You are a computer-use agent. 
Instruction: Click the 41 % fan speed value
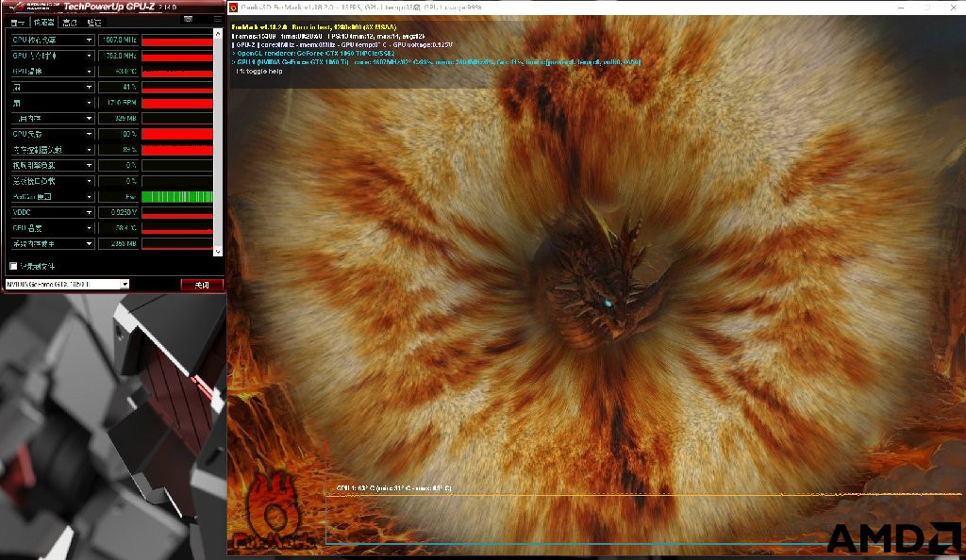click(118, 88)
